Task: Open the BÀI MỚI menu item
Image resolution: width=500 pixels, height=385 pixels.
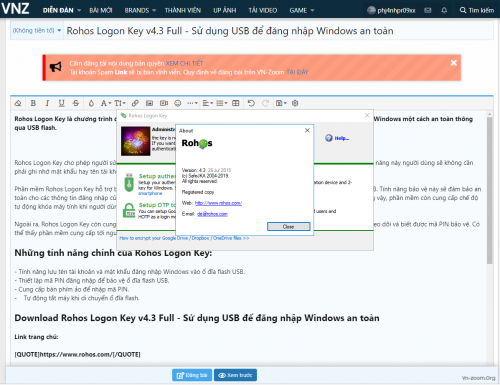Action: 101,10
